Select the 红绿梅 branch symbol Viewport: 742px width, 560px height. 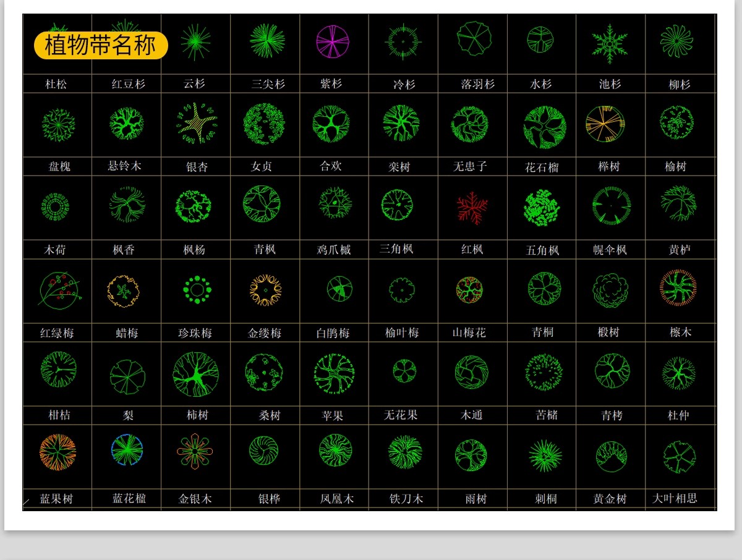pos(58,289)
